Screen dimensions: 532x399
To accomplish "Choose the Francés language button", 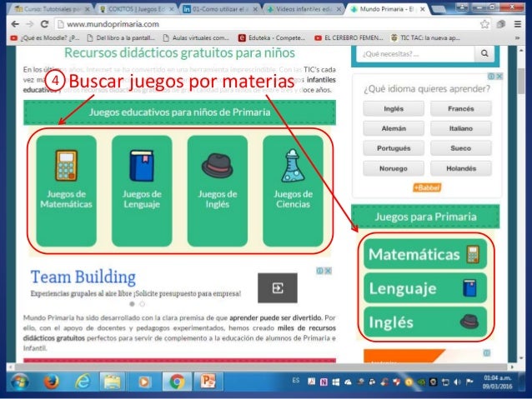I will tap(461, 109).
